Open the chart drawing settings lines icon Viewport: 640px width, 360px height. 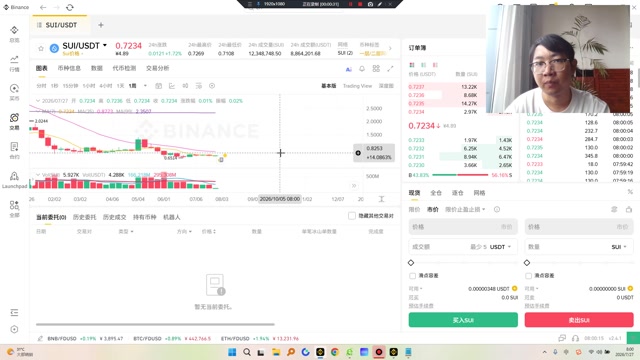[199, 86]
